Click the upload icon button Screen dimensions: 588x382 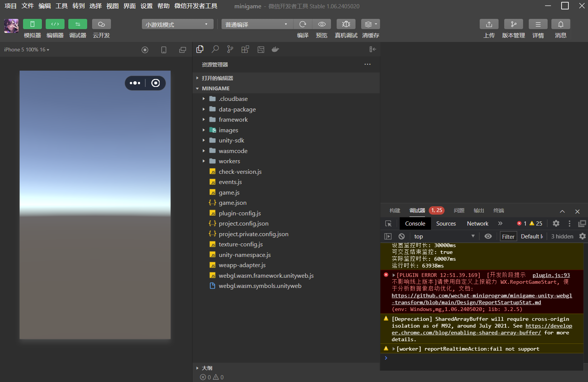(x=489, y=24)
